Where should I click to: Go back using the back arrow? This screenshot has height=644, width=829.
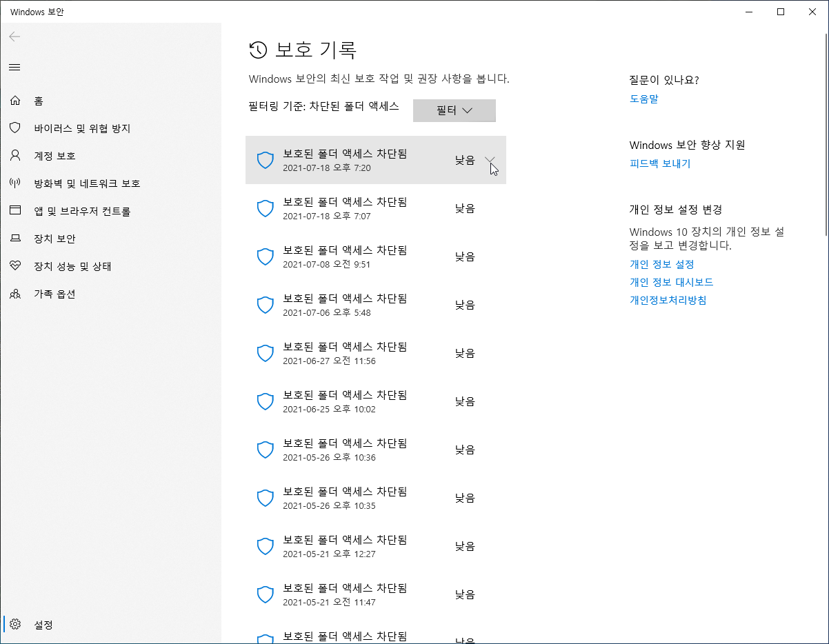14,37
